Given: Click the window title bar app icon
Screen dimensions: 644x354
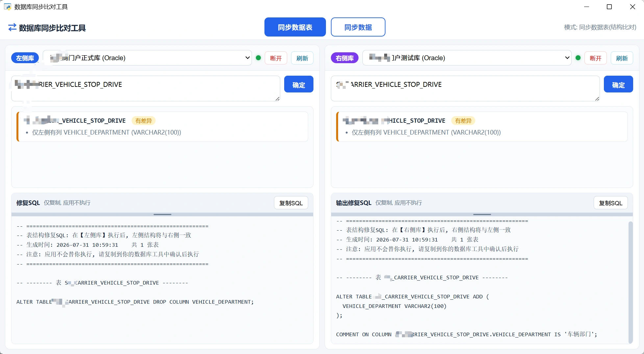Looking at the screenshot, I should tap(7, 7).
